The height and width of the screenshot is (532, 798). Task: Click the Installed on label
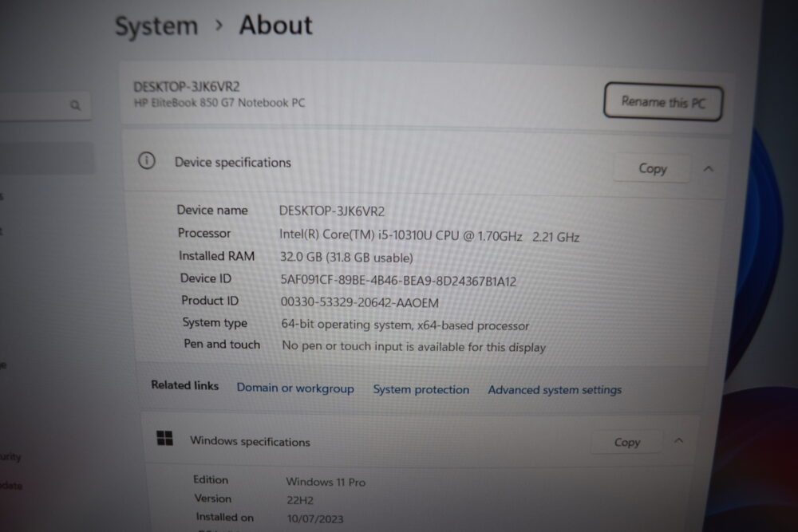[x=225, y=518]
